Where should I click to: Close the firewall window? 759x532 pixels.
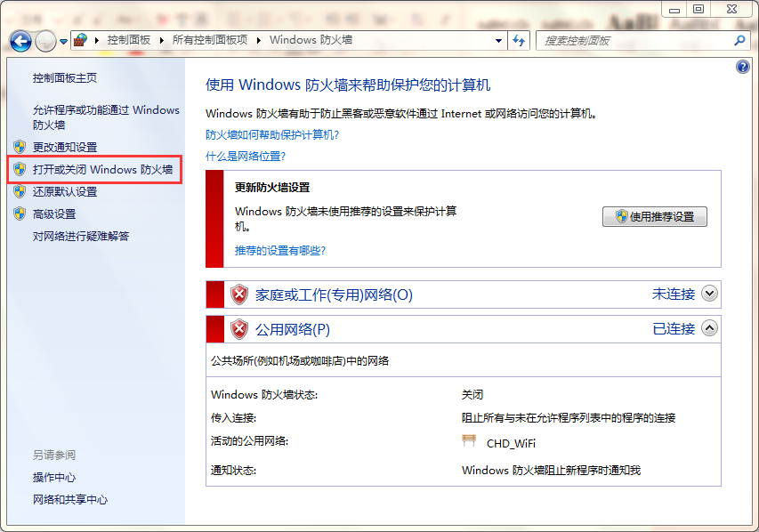pos(732,9)
